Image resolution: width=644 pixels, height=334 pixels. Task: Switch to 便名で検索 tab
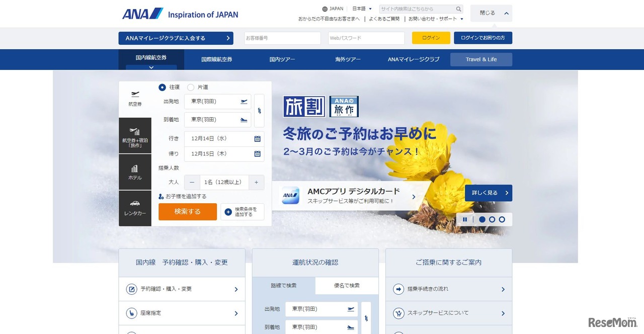pyautogui.click(x=347, y=286)
